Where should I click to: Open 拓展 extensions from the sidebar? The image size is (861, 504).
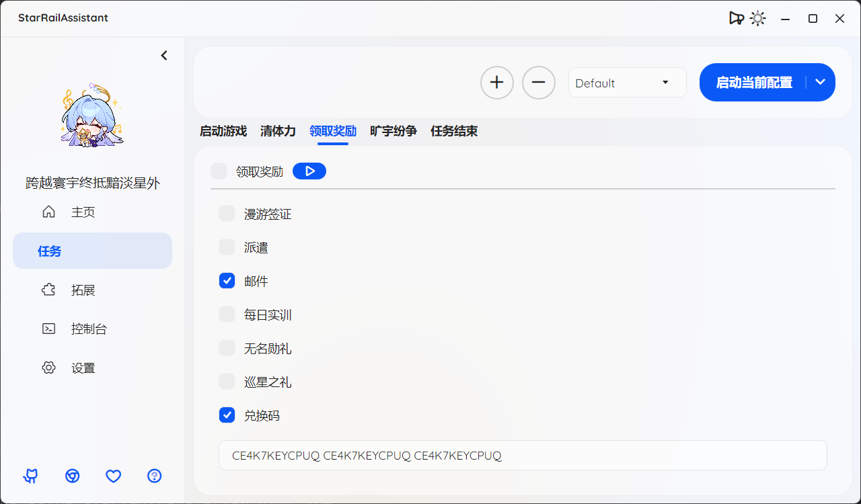82,290
